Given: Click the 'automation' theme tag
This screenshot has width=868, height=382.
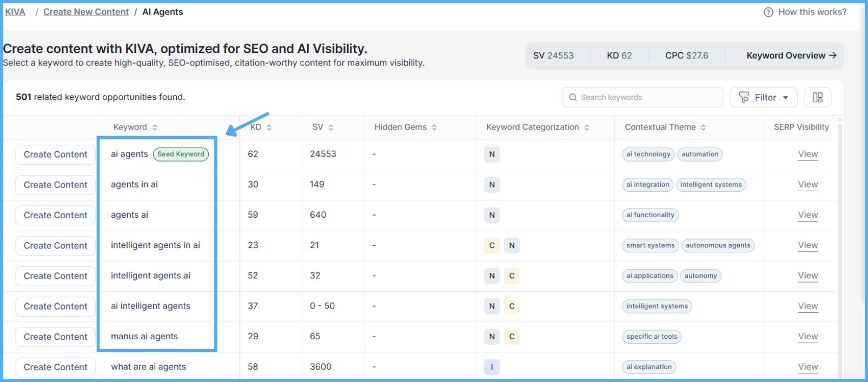Looking at the screenshot, I should click(700, 155).
